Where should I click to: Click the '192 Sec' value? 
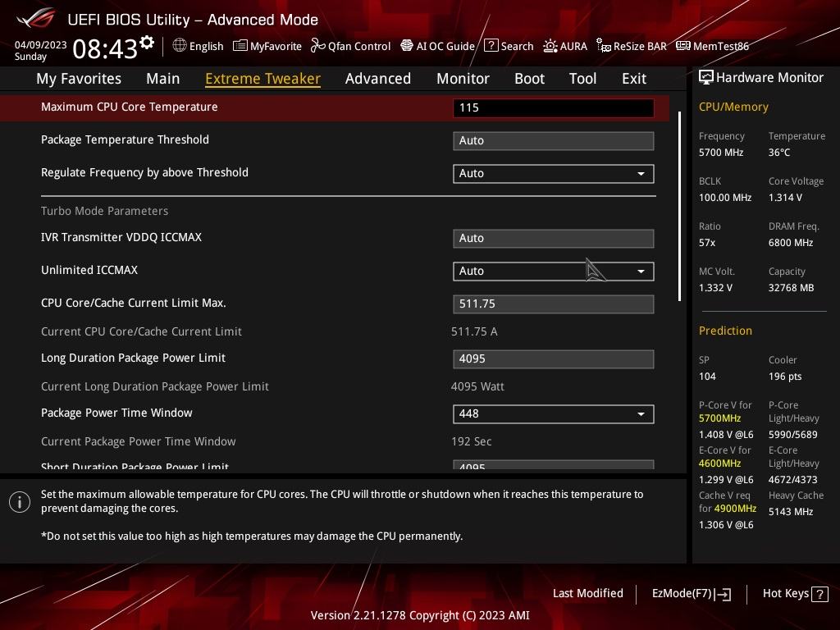click(x=472, y=441)
